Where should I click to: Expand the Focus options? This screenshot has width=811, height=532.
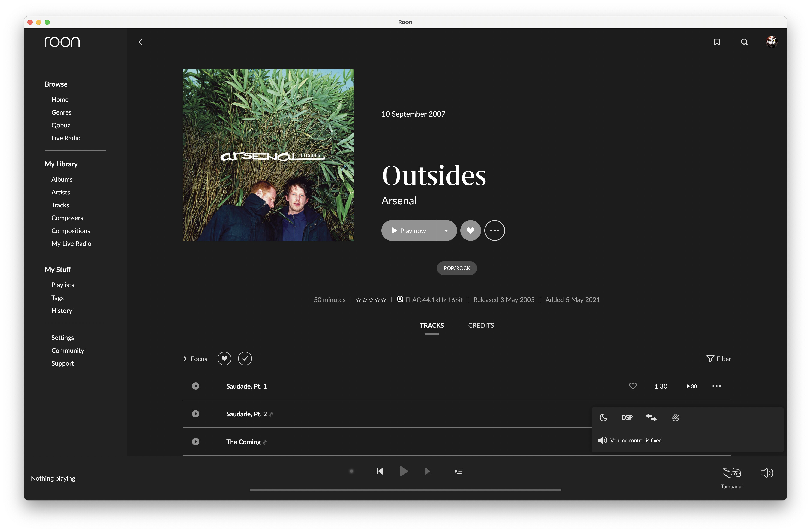195,359
